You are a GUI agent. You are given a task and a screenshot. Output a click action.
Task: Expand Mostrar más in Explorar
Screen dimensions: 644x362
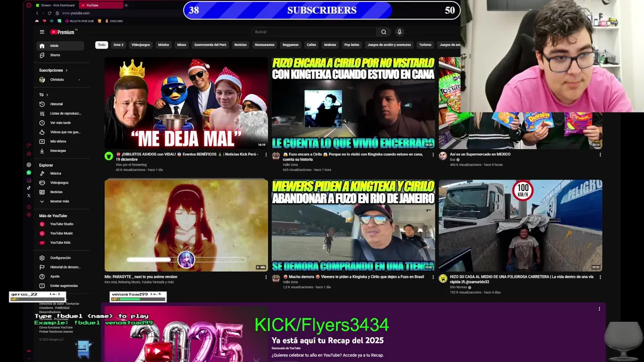(60, 201)
